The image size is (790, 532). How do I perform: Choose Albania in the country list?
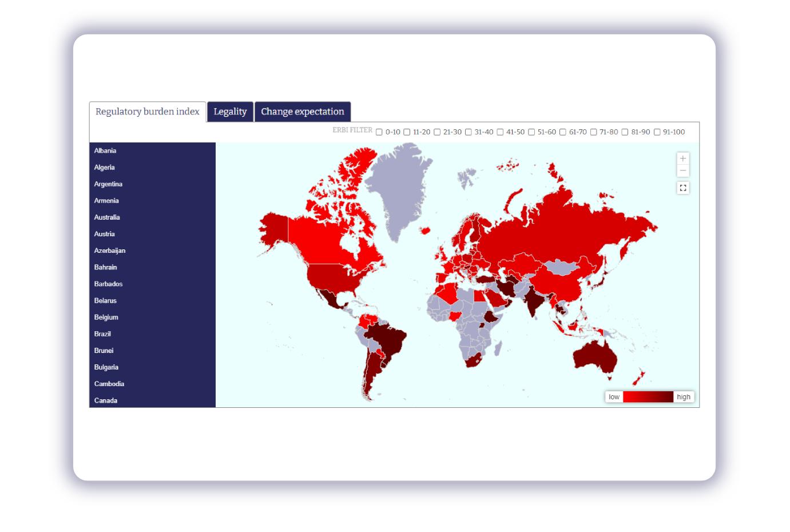[x=105, y=151]
